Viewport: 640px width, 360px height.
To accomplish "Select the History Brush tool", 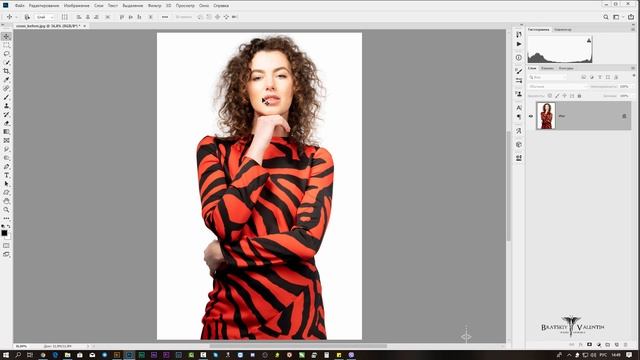I will (6, 114).
